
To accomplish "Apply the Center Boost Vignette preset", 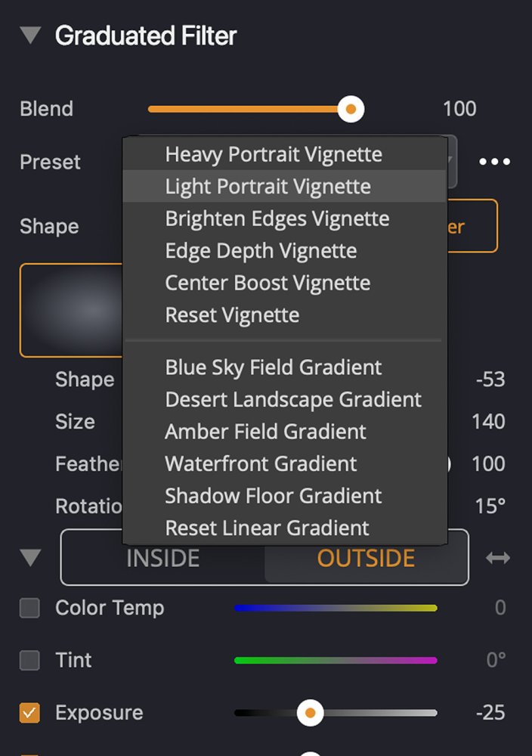I will coord(267,283).
